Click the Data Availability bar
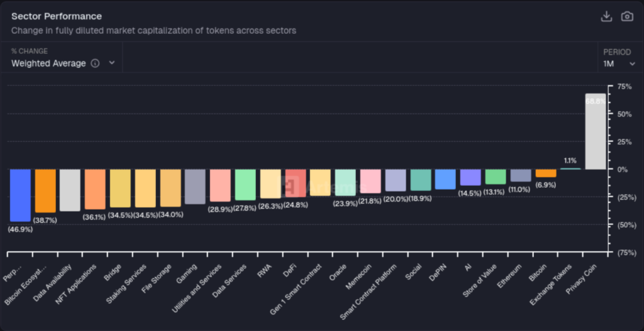644x331 pixels. [x=70, y=190]
